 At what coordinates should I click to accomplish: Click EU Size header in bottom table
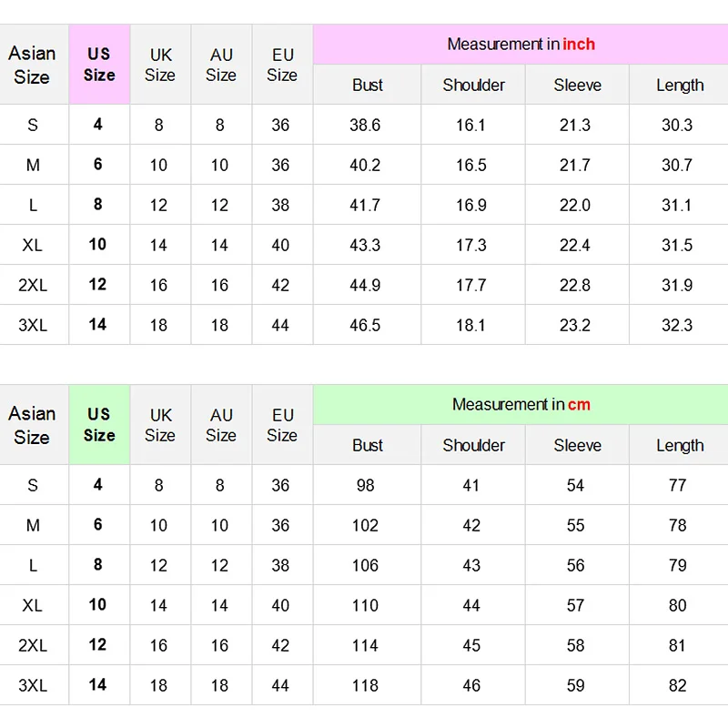[282, 425]
